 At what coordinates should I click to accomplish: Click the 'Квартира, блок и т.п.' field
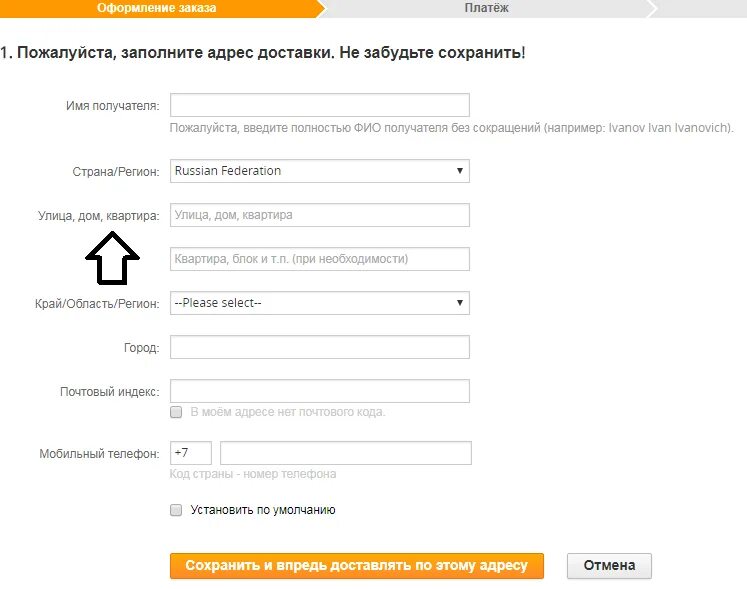[x=320, y=259]
